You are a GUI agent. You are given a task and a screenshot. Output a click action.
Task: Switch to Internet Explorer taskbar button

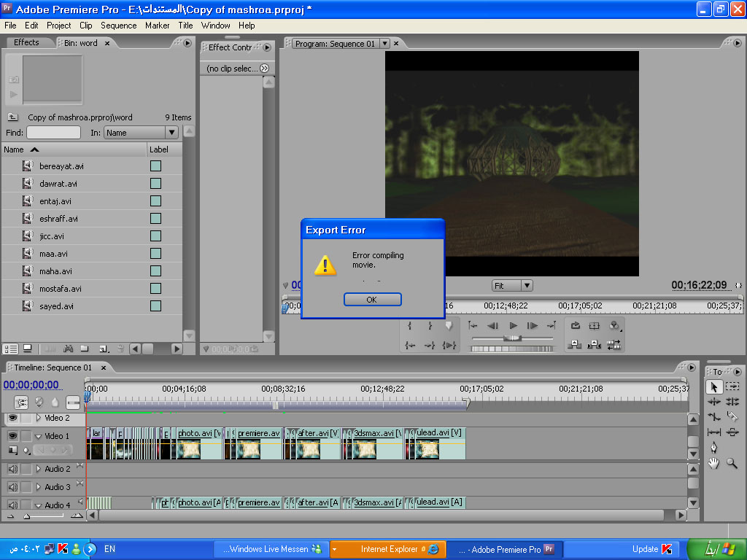tap(388, 549)
